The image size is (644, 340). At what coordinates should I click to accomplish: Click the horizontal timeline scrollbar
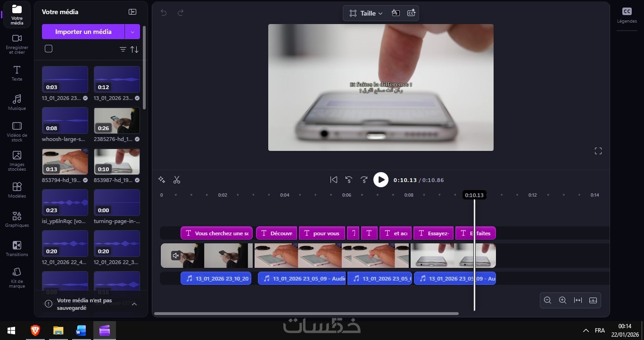pos(306,313)
